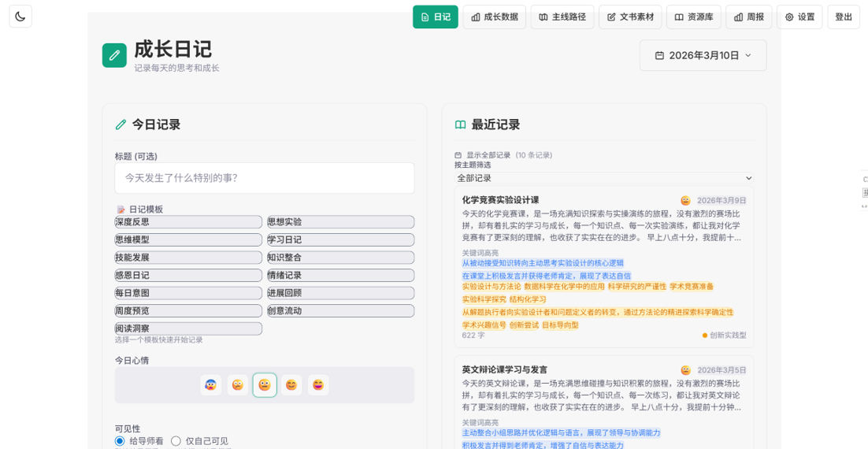Expand the 全部记录 topic filter dropdown
The width and height of the screenshot is (868, 449).
point(604,178)
